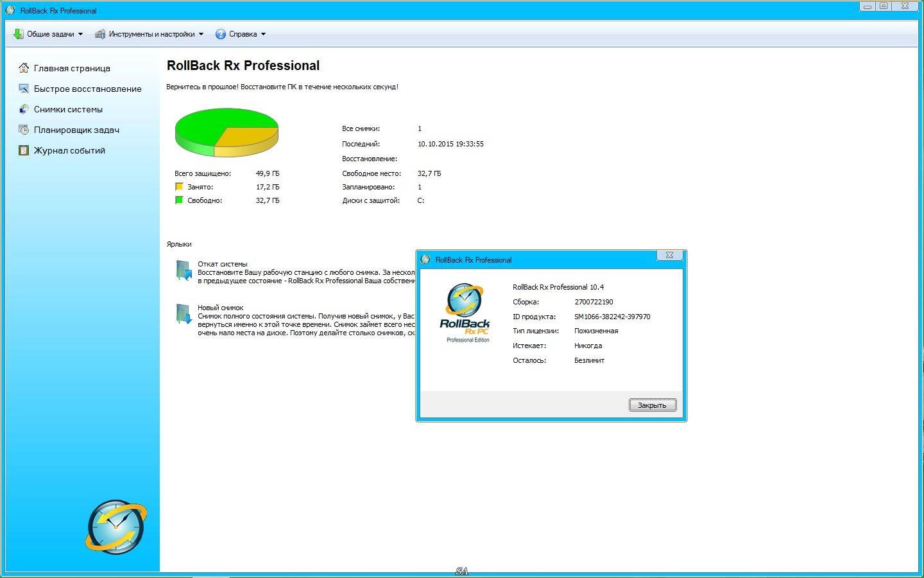Click the Ярлыки section label
Viewport: 924px width, 578px height.
point(179,244)
